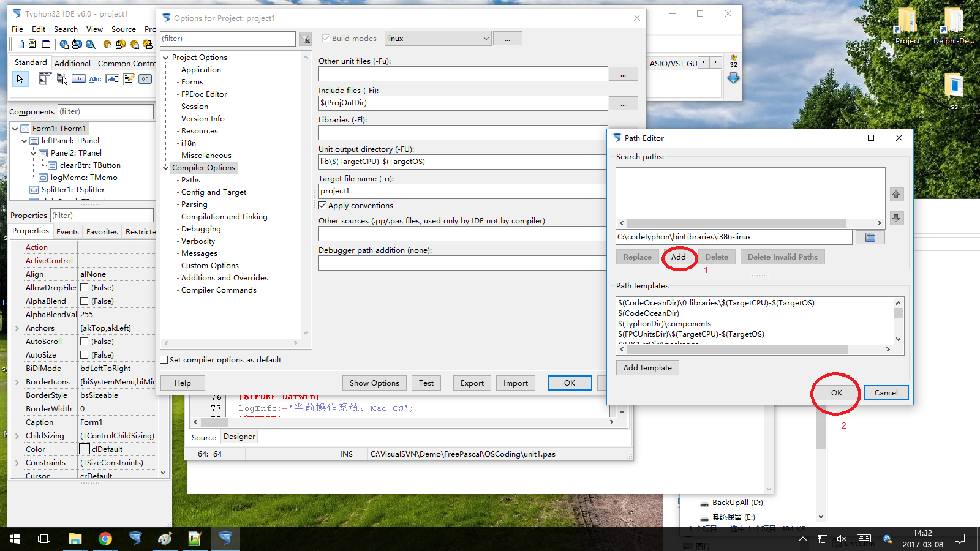980x551 pixels.
Task: Click the Show Options button
Action: (x=374, y=383)
